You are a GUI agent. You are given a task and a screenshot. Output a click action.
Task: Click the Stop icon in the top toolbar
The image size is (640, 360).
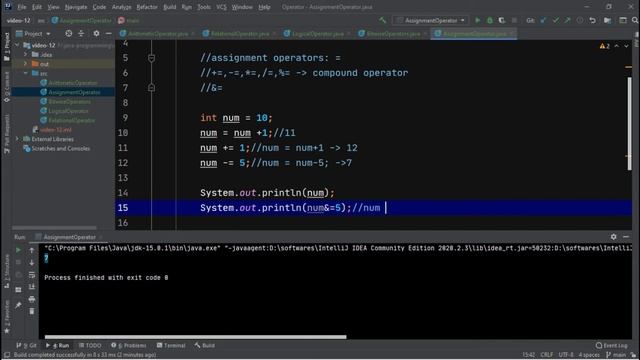tap(514, 20)
